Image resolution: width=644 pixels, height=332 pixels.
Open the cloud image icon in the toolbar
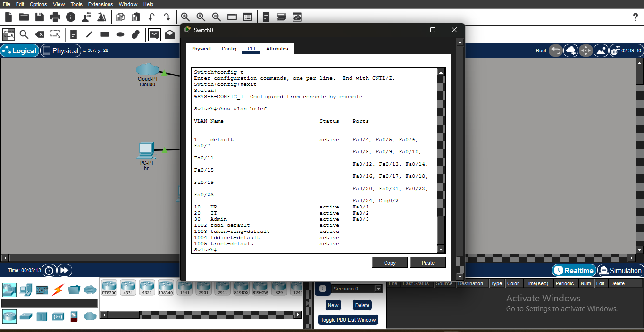pos(297,17)
